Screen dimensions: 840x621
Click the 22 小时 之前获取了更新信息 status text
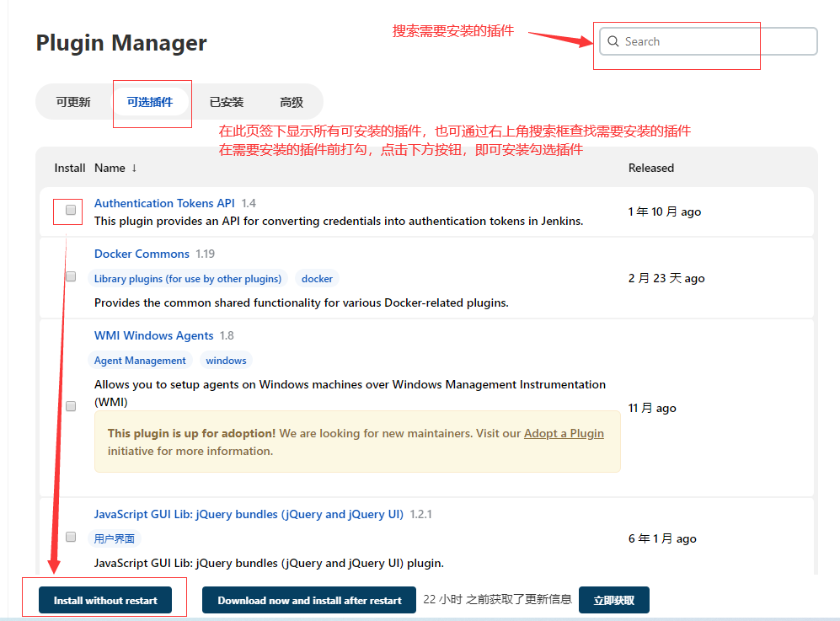coord(497,600)
